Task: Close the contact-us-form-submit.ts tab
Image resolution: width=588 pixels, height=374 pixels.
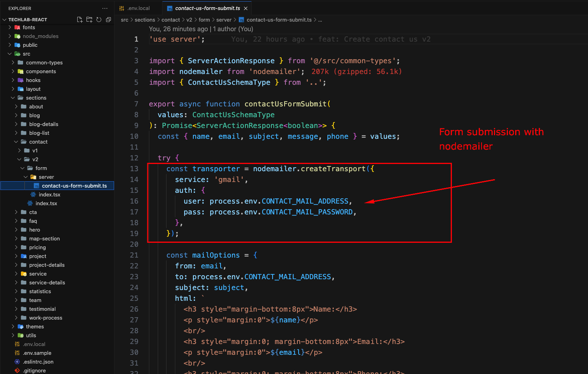Action: pyautogui.click(x=246, y=8)
